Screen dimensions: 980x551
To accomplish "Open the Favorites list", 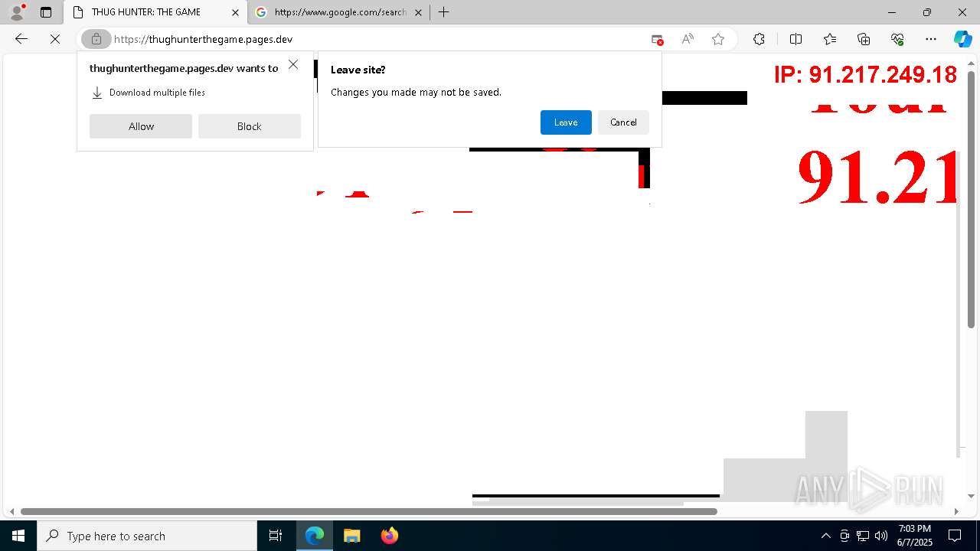I will pyautogui.click(x=830, y=39).
